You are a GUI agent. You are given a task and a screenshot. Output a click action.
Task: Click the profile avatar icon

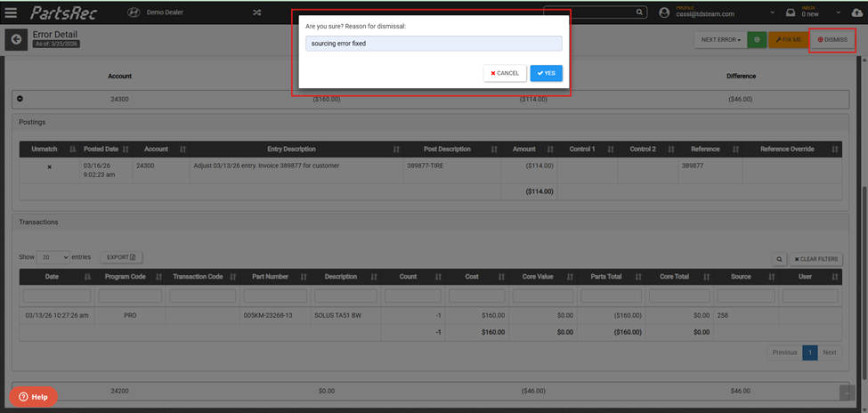pyautogui.click(x=664, y=12)
